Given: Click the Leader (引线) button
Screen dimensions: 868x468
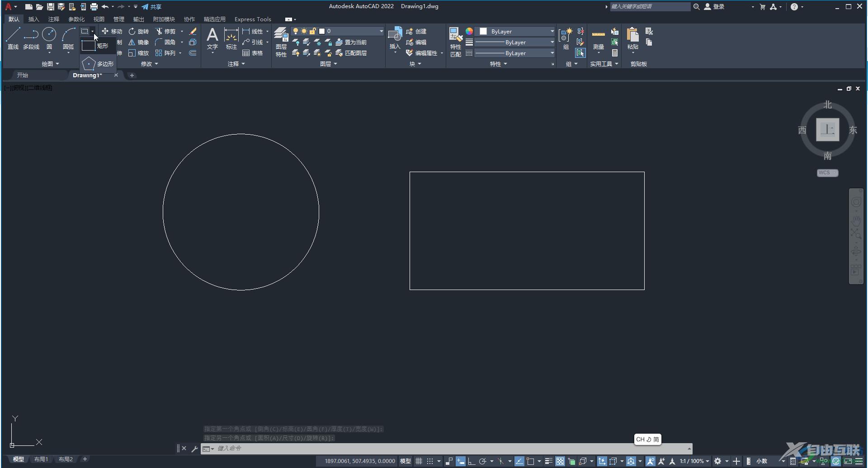Looking at the screenshot, I should 253,42.
